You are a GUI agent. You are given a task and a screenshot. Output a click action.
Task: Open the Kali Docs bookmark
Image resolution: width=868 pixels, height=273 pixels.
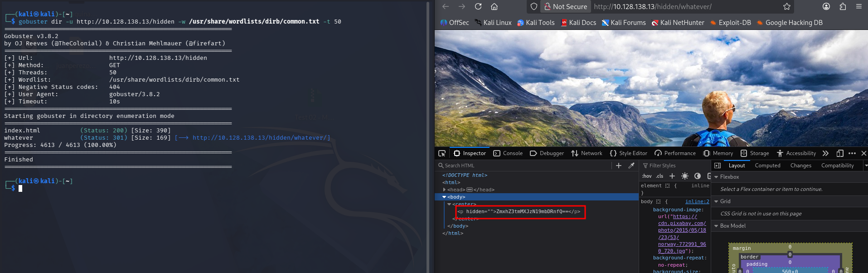click(x=578, y=23)
